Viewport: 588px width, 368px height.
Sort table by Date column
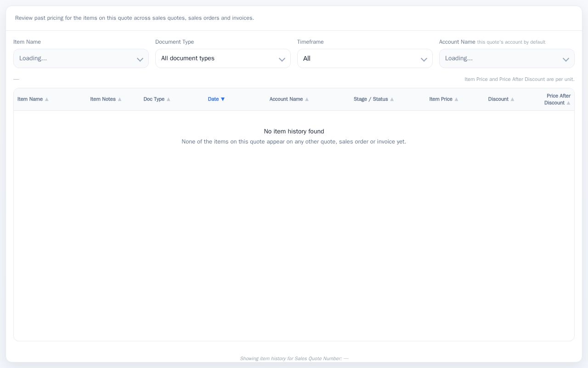pos(216,99)
